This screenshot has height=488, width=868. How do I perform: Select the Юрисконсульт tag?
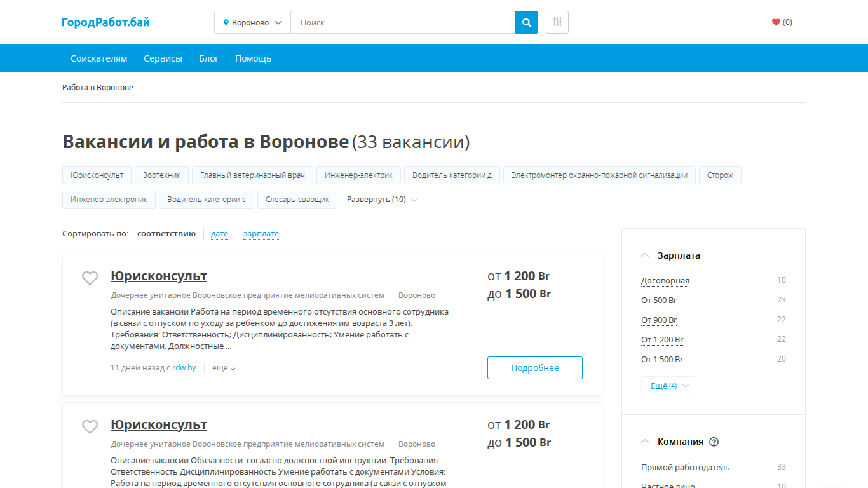[x=97, y=175]
